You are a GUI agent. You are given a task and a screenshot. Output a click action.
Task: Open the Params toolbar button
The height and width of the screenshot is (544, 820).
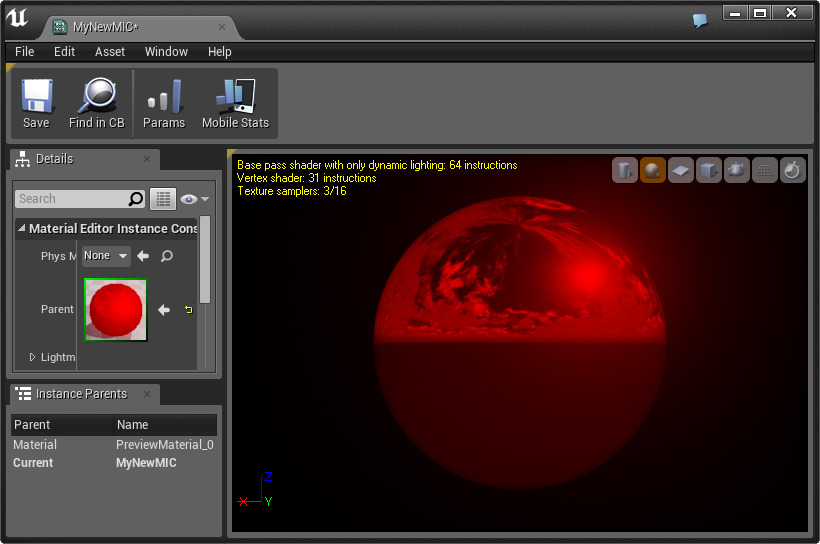(164, 104)
